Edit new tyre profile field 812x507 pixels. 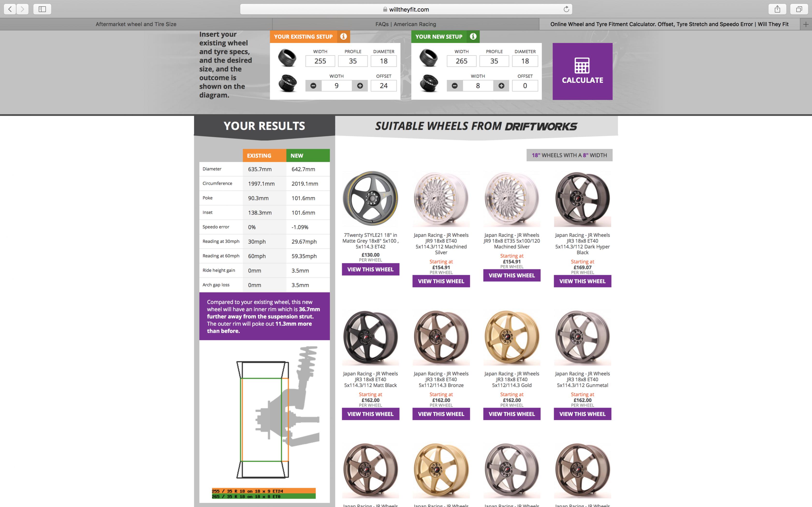point(494,61)
